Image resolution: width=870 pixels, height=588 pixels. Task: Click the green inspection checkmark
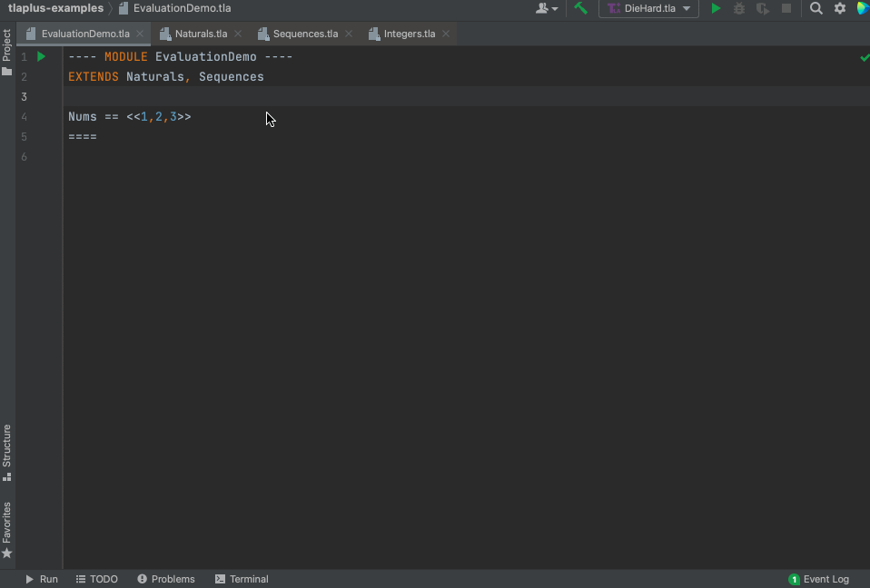[865, 57]
